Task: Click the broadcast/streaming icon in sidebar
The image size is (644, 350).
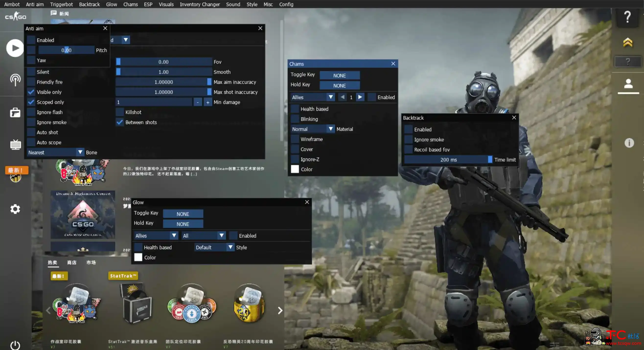Action: (15, 80)
